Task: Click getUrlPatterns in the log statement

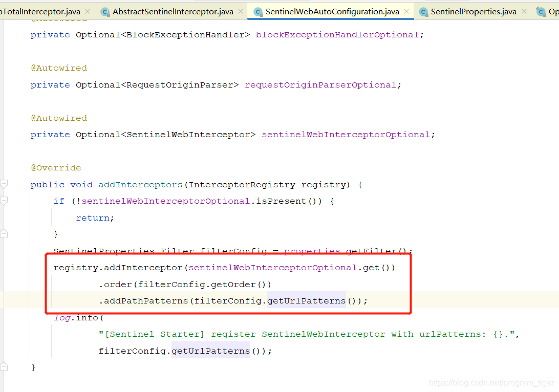Action: [x=211, y=351]
